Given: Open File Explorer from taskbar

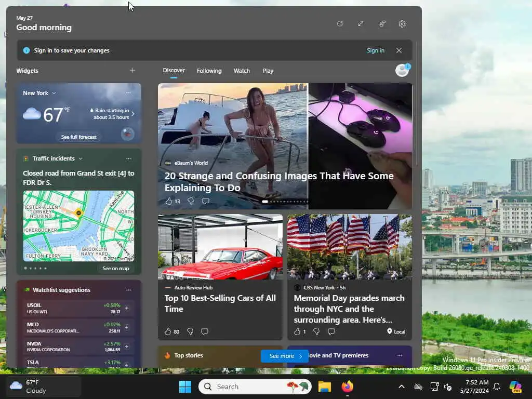Looking at the screenshot, I should (x=324, y=387).
